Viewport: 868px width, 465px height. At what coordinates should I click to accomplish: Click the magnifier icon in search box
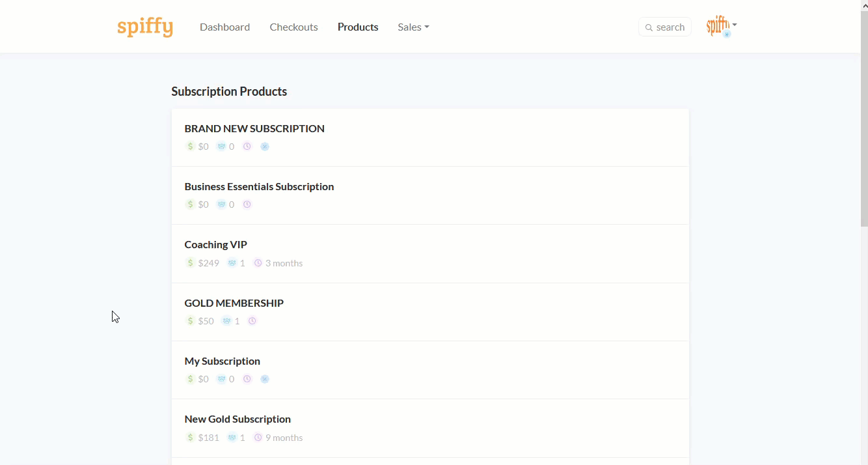click(x=649, y=27)
